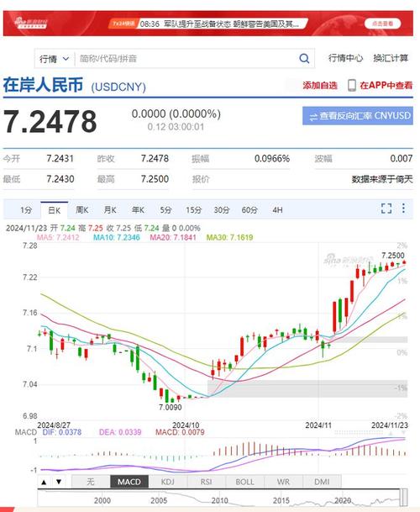Click the DEA: 0.0339 value
Image resolution: width=420 pixels, height=512 pixels.
(x=120, y=432)
